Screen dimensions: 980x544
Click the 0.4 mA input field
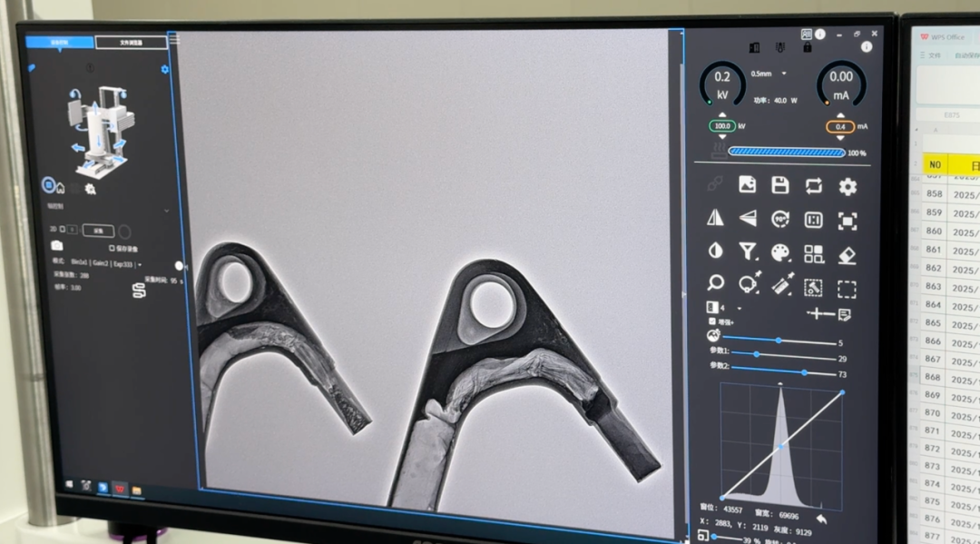pos(840,126)
